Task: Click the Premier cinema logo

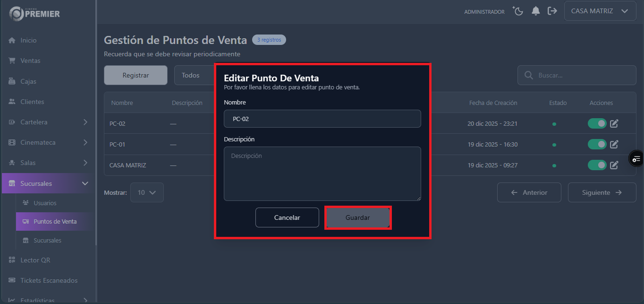Action: tap(33, 13)
